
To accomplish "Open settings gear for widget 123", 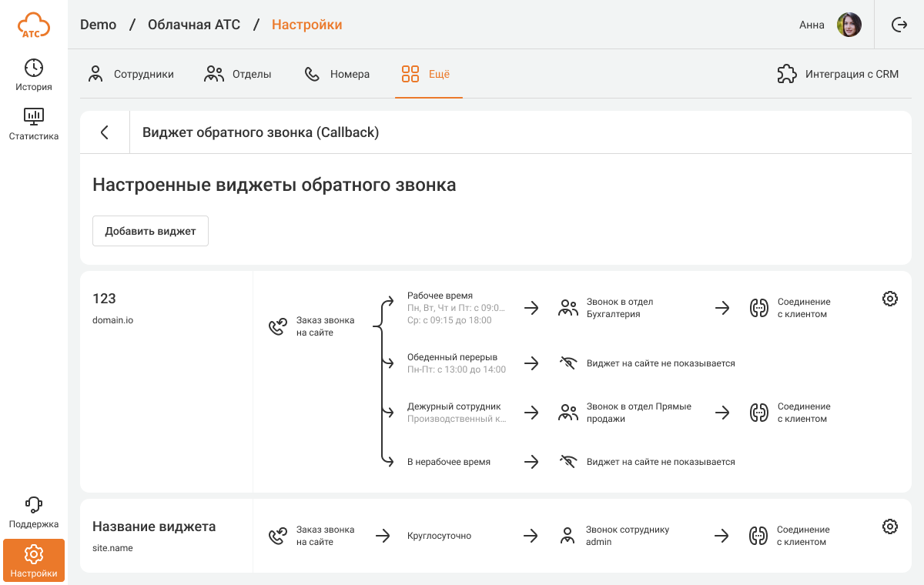I will point(889,299).
